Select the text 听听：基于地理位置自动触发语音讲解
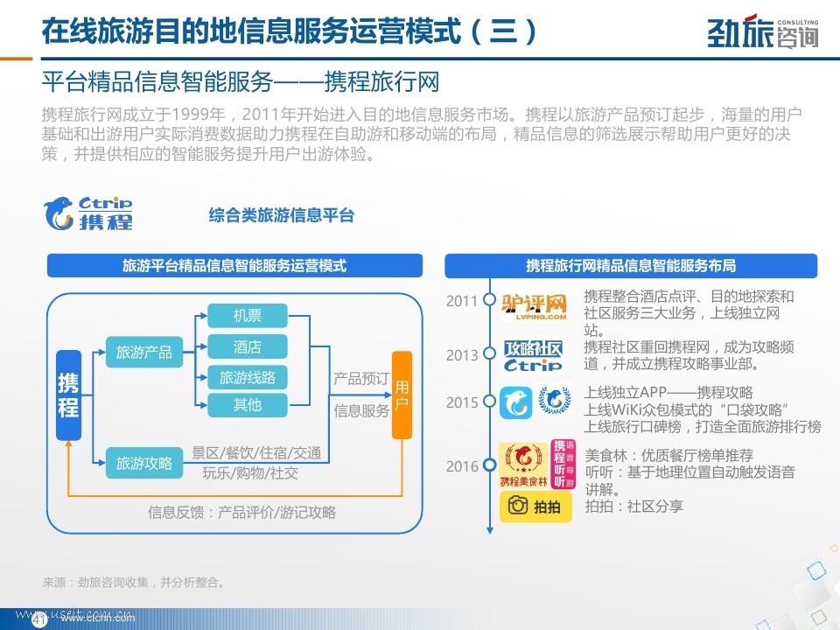840x630 pixels. click(690, 480)
